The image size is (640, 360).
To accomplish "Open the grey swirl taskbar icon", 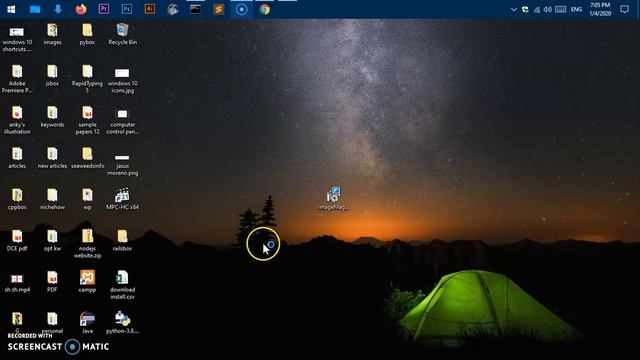I will point(173,9).
